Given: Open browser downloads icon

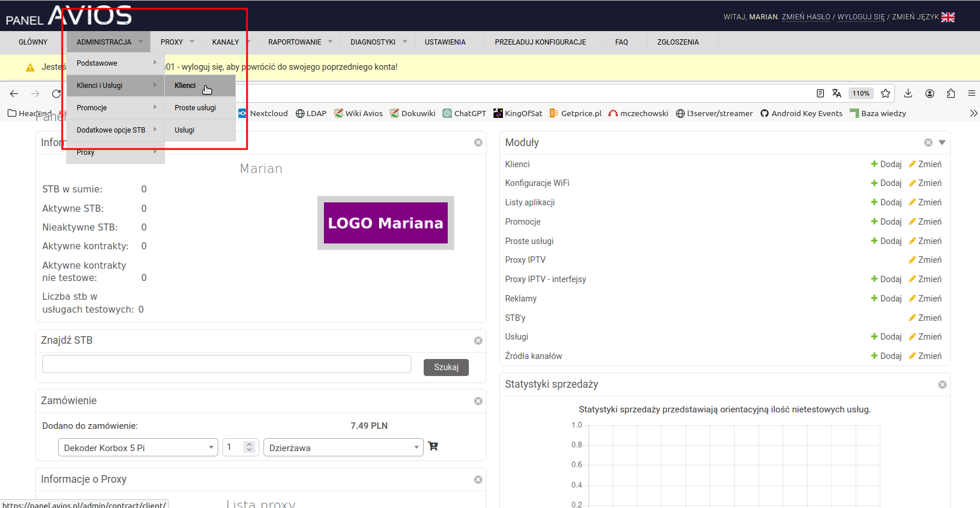Looking at the screenshot, I should (908, 94).
